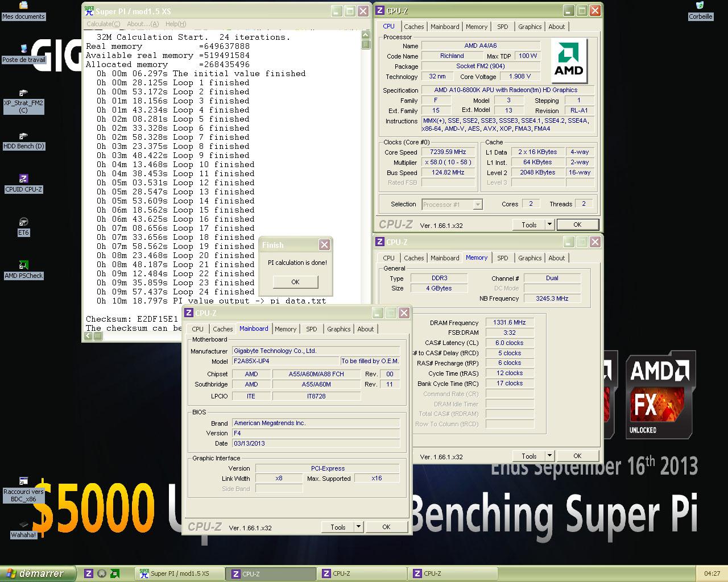
Task: Click Multiplier value x 58.0 ( 10 - 58 )
Action: point(448,162)
